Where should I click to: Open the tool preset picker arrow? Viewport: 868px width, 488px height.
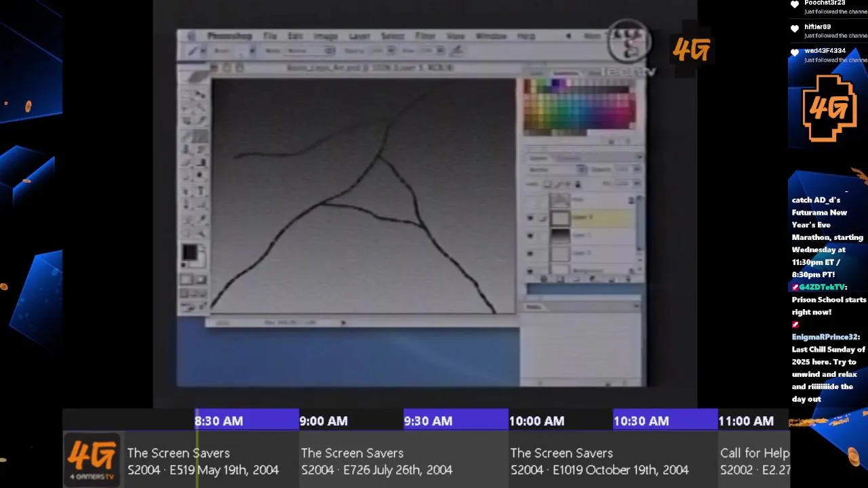click(201, 51)
